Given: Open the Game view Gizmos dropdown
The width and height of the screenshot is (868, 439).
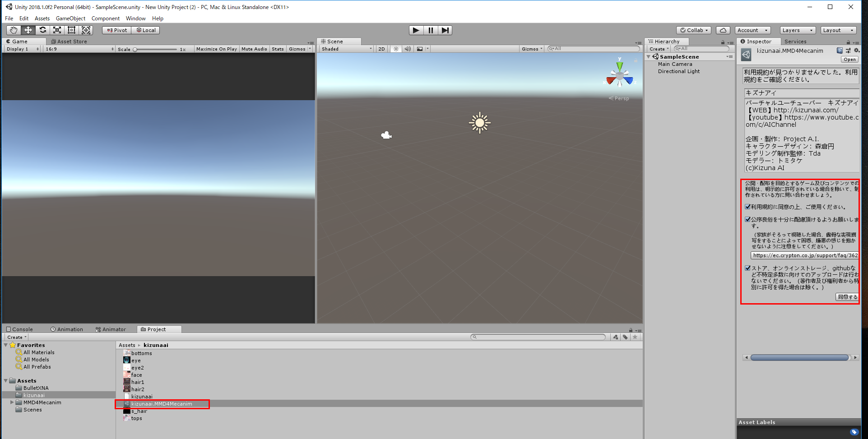Looking at the screenshot, I should [300, 49].
